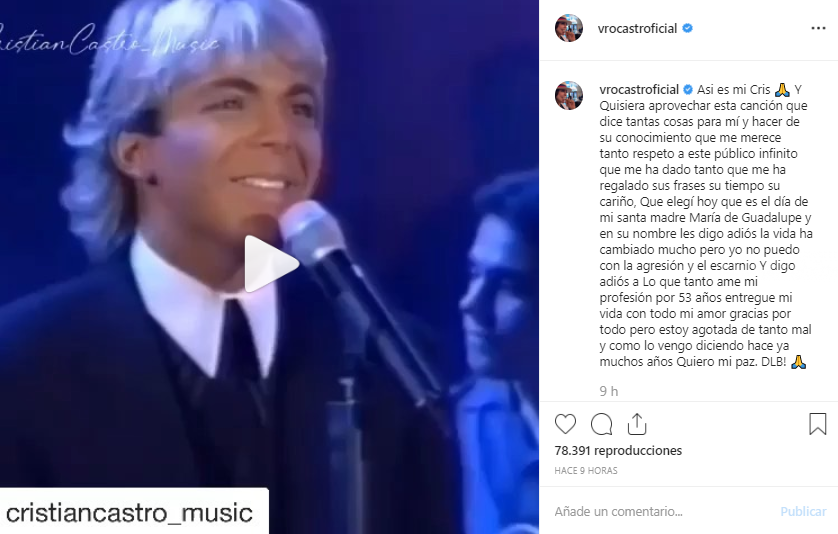Open the three-dots more options menu
The width and height of the screenshot is (838, 534).
[x=818, y=28]
